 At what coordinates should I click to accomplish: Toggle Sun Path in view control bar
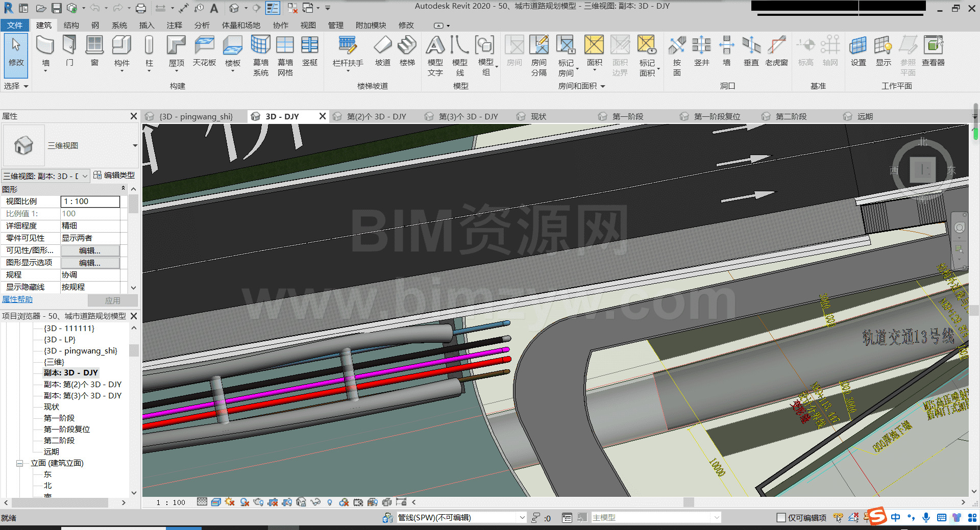(x=230, y=502)
